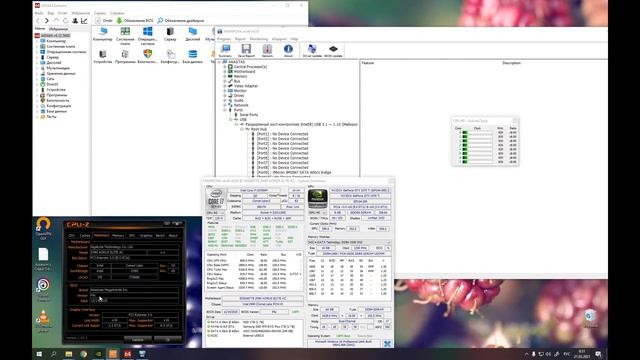Open Windows Start menu on taskbar
The width and height of the screenshot is (640, 360).
coord(39,354)
